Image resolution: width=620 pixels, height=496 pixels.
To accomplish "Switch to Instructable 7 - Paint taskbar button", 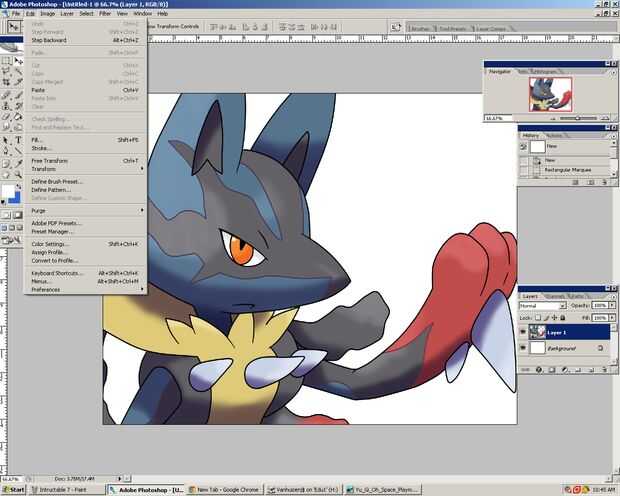I will 66,490.
